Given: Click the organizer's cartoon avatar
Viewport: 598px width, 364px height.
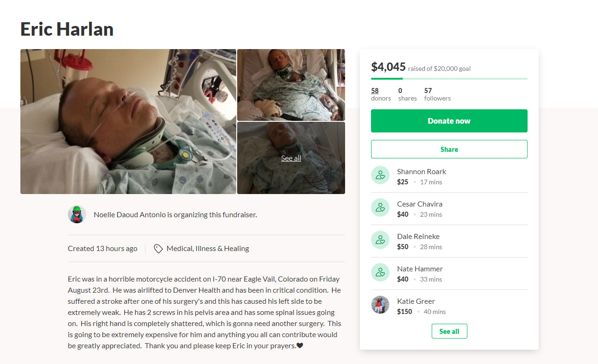Looking at the screenshot, I should click(77, 214).
